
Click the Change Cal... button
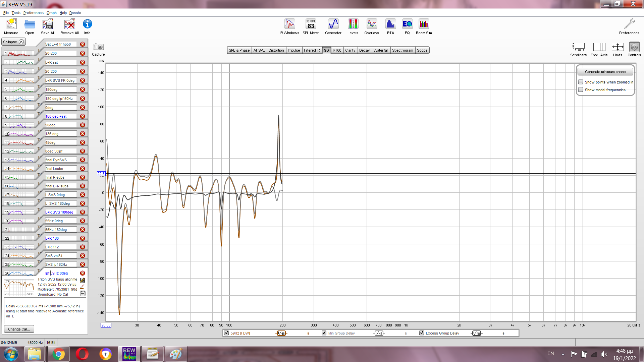[x=19, y=329]
